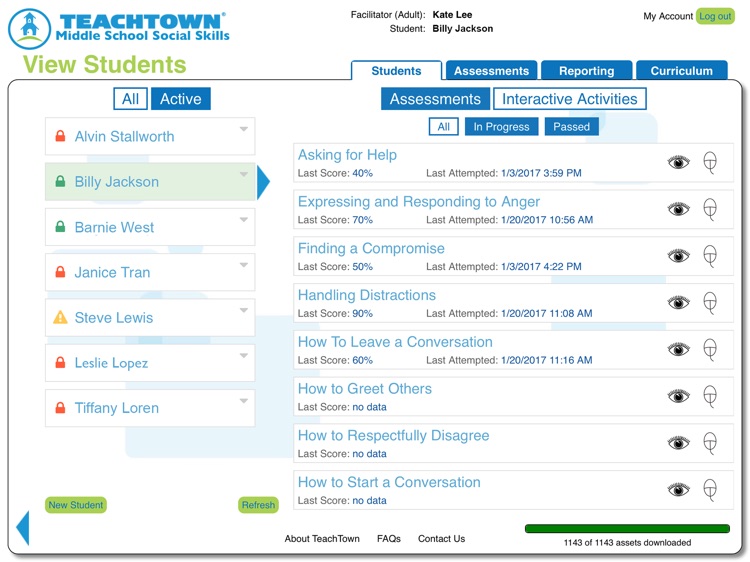Expand the dropdown arrow for Leslie Lopez
The height and width of the screenshot is (562, 750).
click(x=244, y=356)
